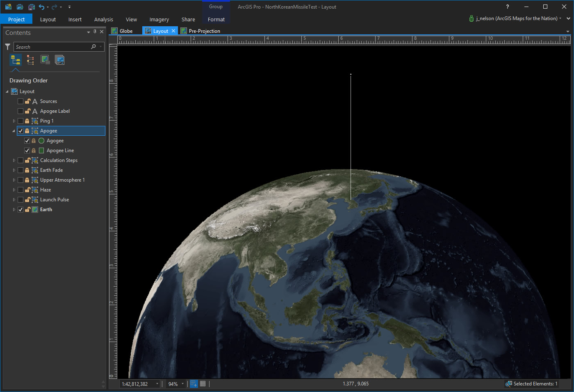Image resolution: width=574 pixels, height=392 pixels.
Task: Pin the Contents pane with auto-hide
Action: click(95, 32)
